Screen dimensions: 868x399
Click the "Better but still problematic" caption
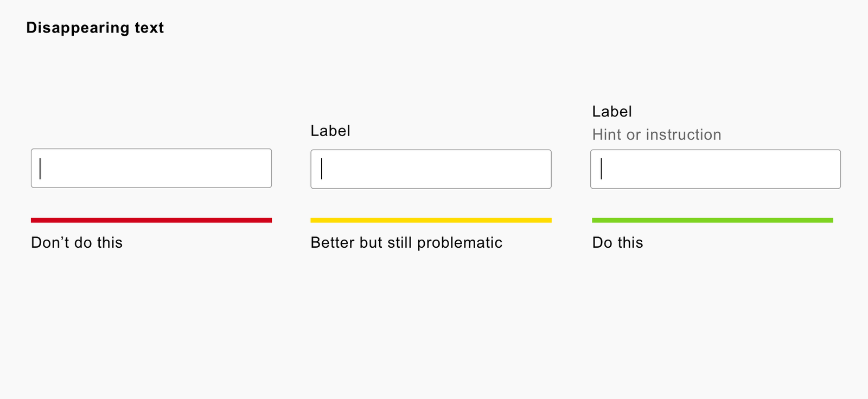[406, 242]
